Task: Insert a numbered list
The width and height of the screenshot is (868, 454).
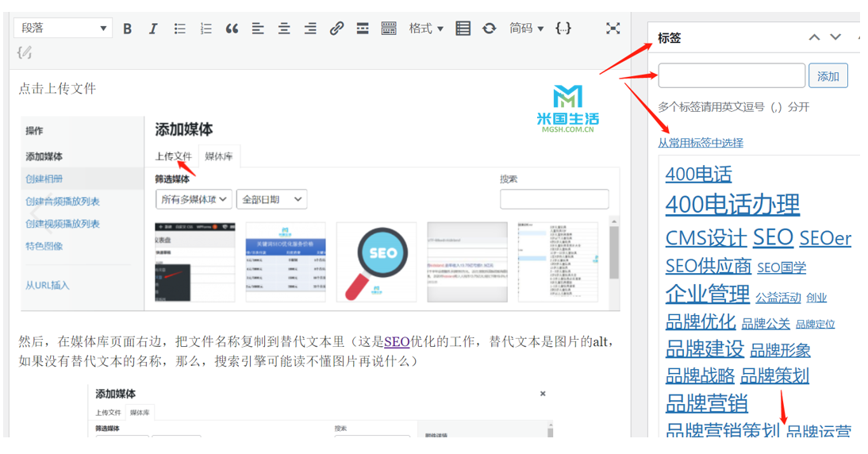Action: coord(206,29)
